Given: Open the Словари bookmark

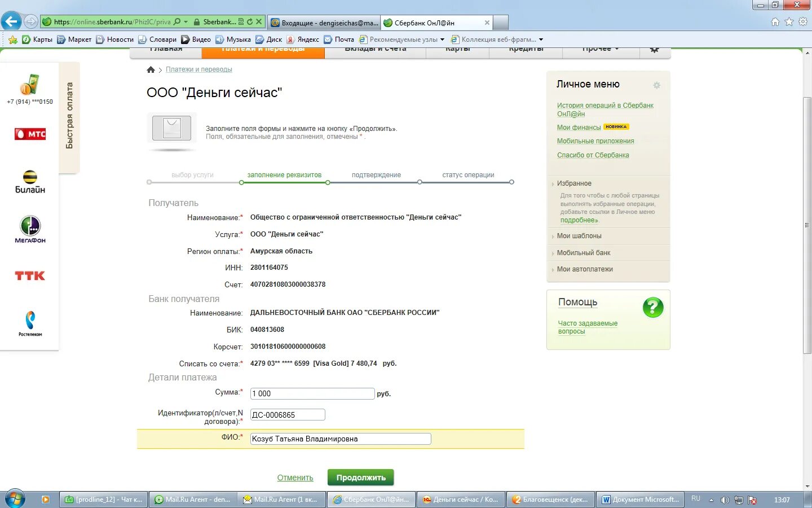Looking at the screenshot, I should click(x=157, y=40).
